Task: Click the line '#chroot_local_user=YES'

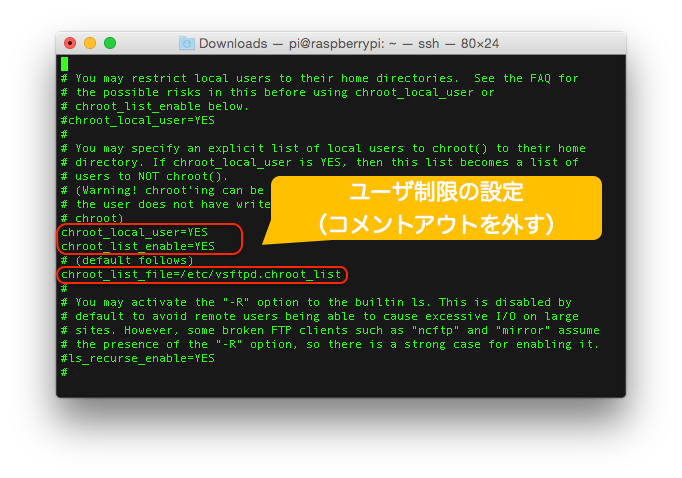Action: (138, 120)
